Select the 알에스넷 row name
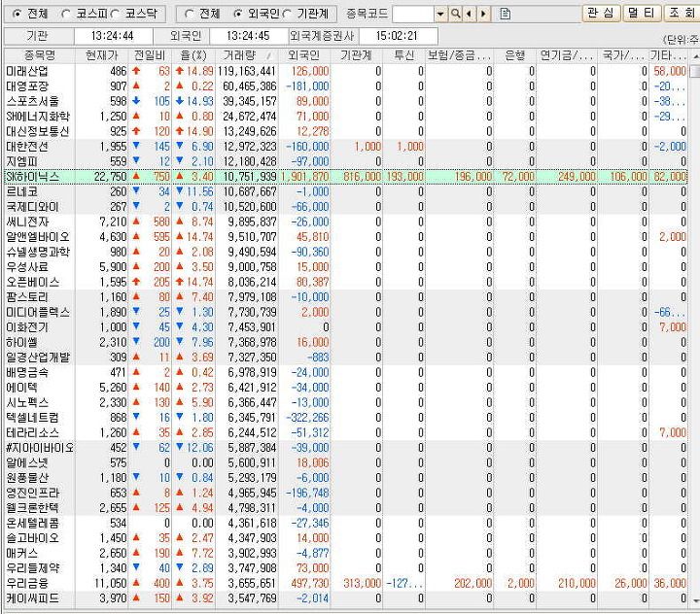Image resolution: width=700 pixels, height=614 pixels. tap(27, 462)
